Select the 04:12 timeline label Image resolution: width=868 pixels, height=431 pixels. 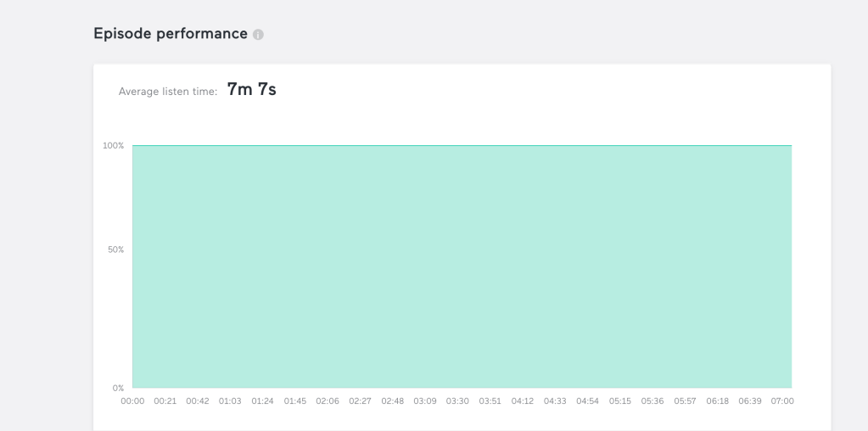523,401
